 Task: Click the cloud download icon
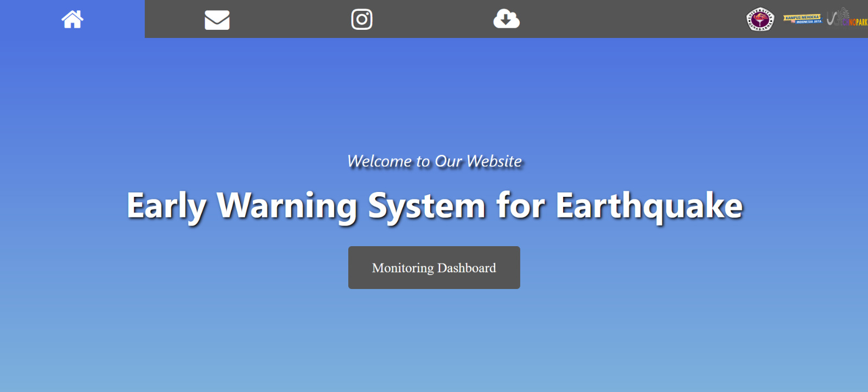506,19
